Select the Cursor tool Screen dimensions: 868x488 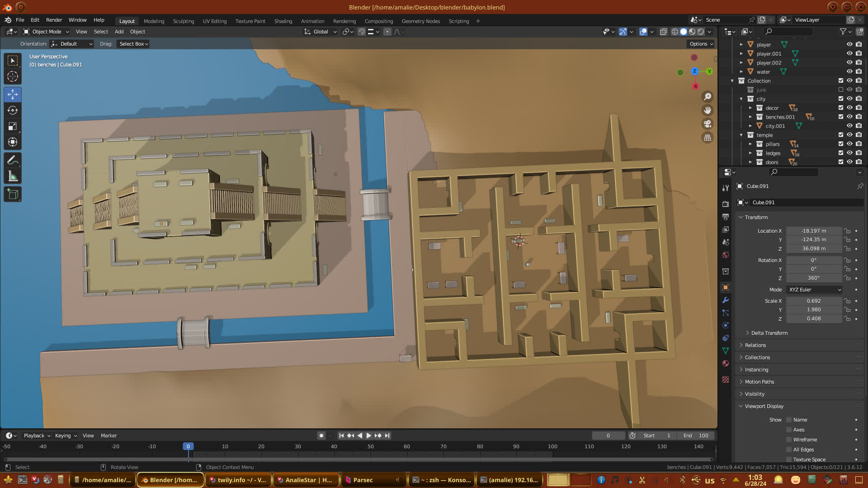point(13,76)
